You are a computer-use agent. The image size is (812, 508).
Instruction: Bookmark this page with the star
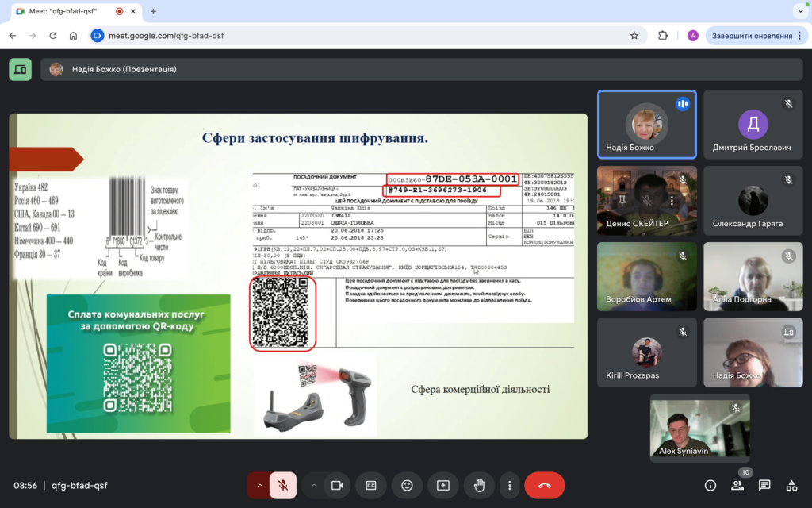634,36
